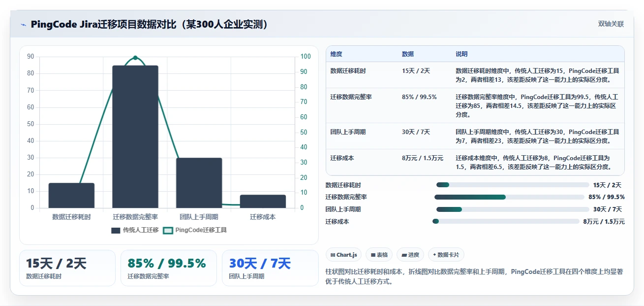Click the 团队上手周期 bar in the chart
This screenshot has height=306, width=644.
pyautogui.click(x=199, y=183)
